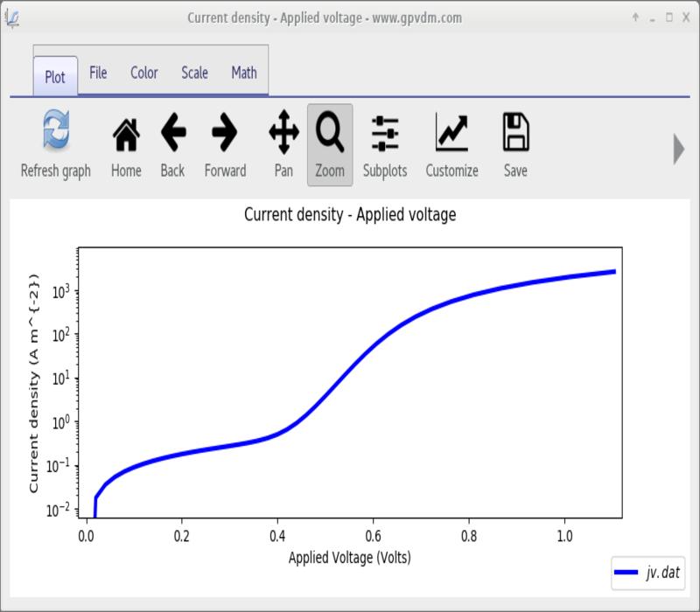Open the File tab

coord(98,73)
